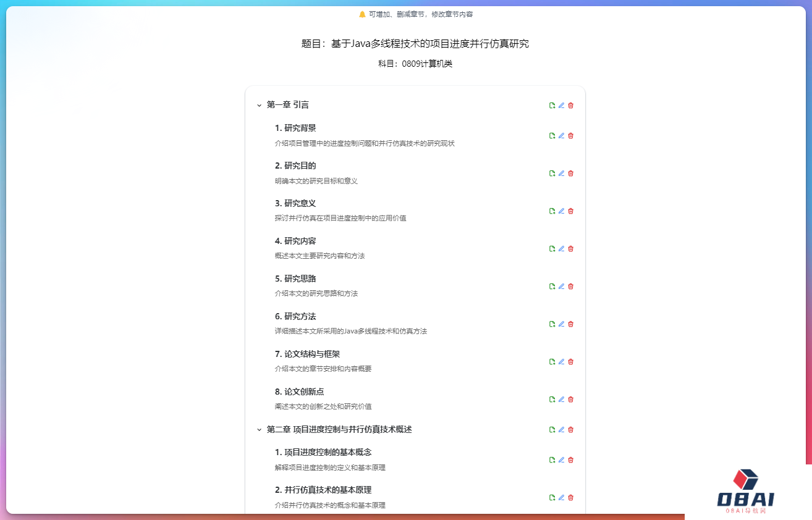Edit the 研究内容 section

point(562,249)
